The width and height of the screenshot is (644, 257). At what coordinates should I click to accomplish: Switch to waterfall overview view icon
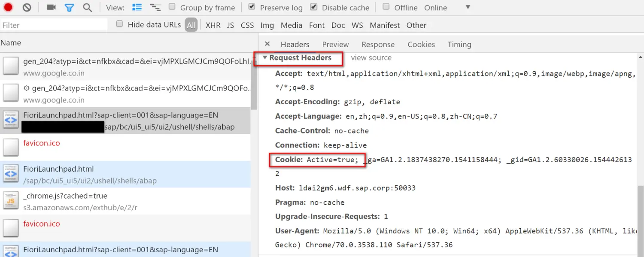pos(155,7)
